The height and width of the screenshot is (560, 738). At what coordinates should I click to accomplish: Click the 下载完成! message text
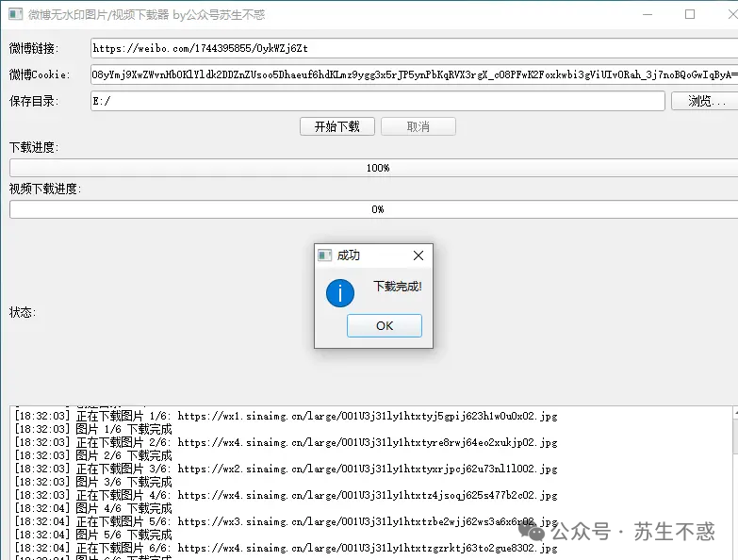click(x=397, y=286)
